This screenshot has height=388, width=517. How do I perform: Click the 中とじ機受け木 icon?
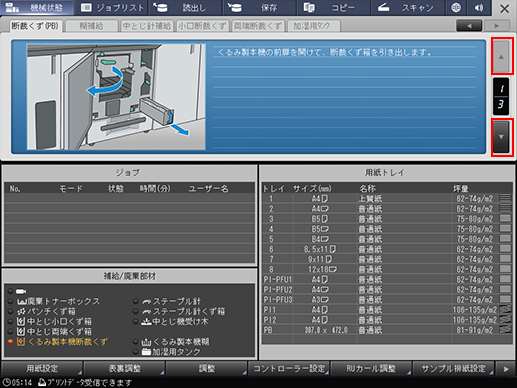point(147,322)
